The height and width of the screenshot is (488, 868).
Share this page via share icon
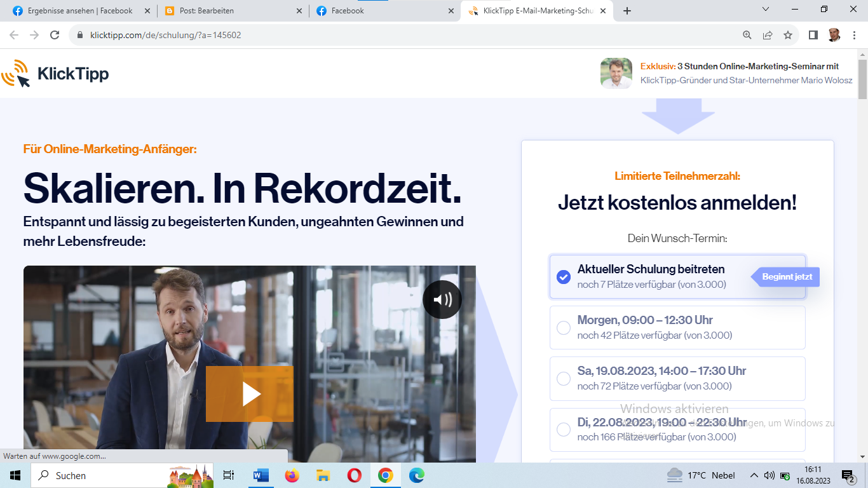[x=768, y=35]
